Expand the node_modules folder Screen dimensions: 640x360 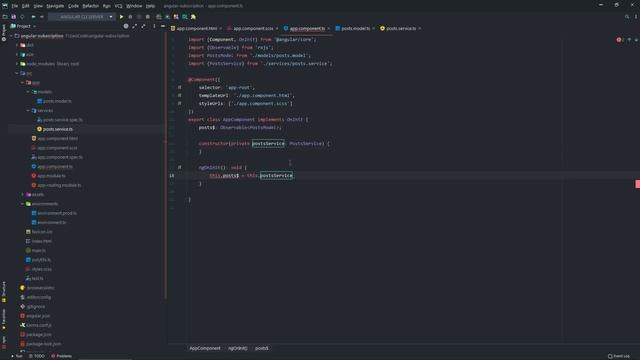click(17, 64)
